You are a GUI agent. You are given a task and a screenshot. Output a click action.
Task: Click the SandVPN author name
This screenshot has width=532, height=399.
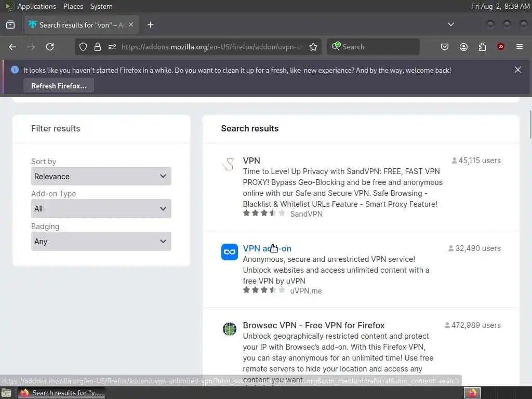[307, 214]
